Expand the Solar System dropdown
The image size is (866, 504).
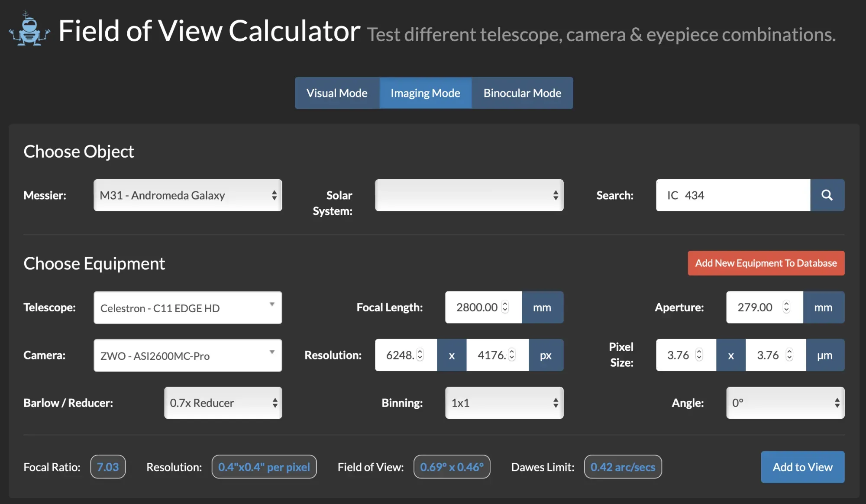click(x=469, y=195)
